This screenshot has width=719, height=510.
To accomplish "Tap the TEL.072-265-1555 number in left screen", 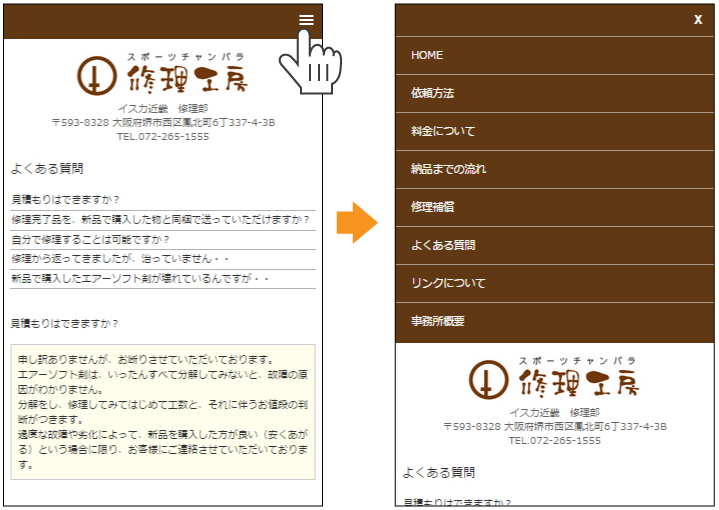I will 163,136.
